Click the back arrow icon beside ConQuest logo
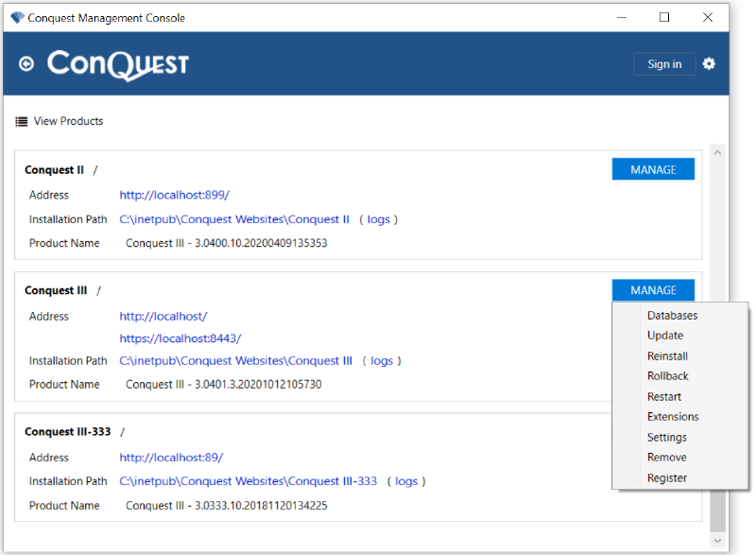Image resolution: width=756 pixels, height=555 pixels. pos(26,63)
